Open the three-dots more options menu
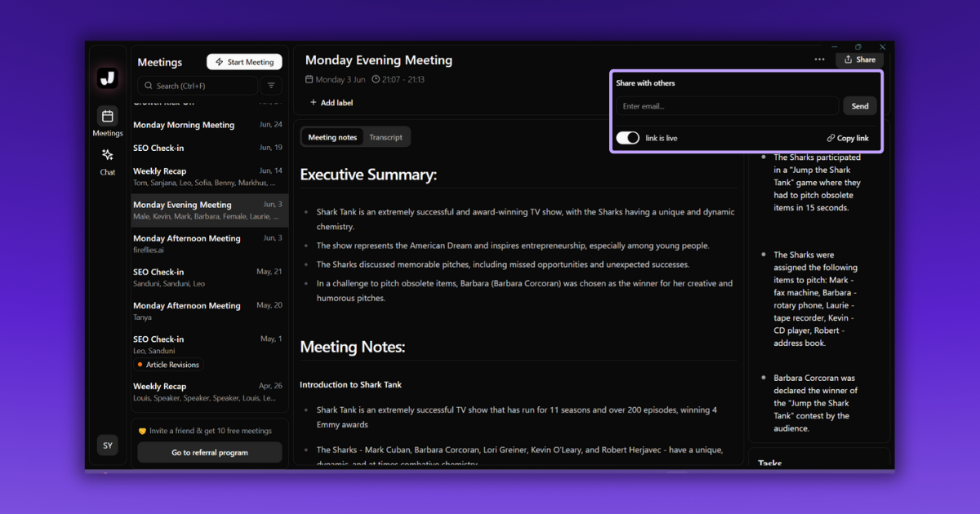980x514 pixels. tap(819, 60)
